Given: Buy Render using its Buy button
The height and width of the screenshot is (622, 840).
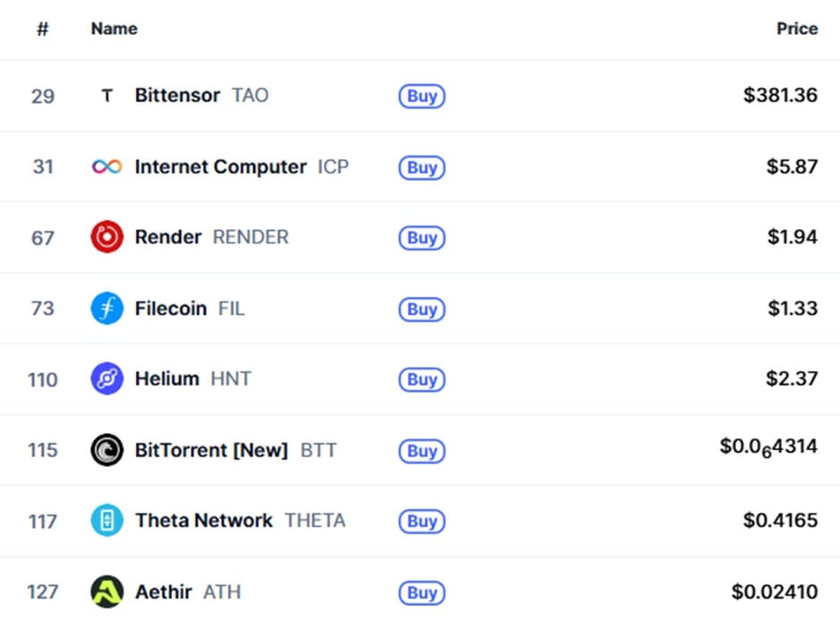Looking at the screenshot, I should [x=421, y=238].
